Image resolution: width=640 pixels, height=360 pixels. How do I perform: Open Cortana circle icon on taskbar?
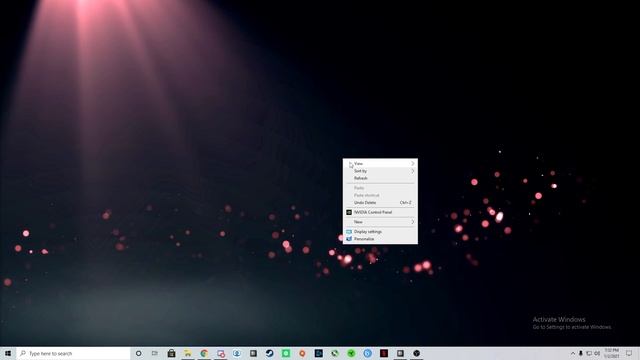pyautogui.click(x=138, y=353)
